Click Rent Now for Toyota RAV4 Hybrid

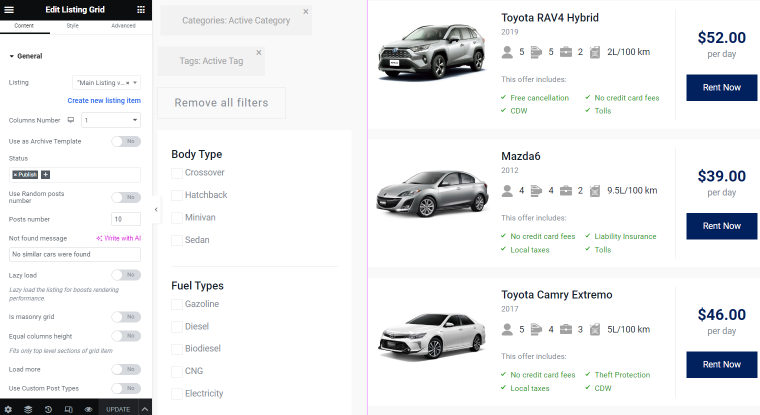pyautogui.click(x=722, y=88)
